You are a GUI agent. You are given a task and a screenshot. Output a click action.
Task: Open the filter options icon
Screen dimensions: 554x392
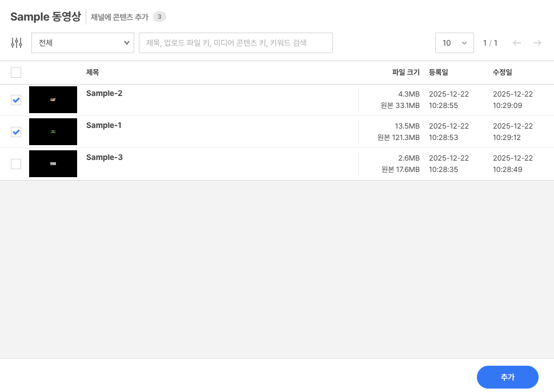pyautogui.click(x=16, y=42)
